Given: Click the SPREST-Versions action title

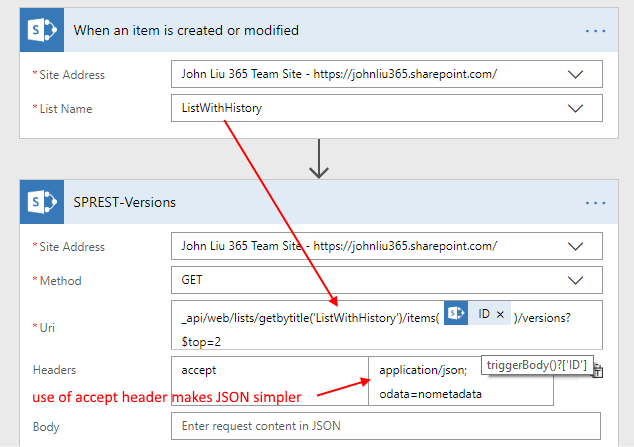Looking at the screenshot, I should 124,202.
